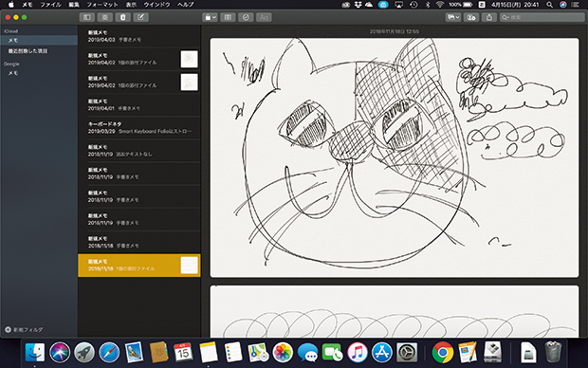Open the 編集 menu

coord(74,5)
